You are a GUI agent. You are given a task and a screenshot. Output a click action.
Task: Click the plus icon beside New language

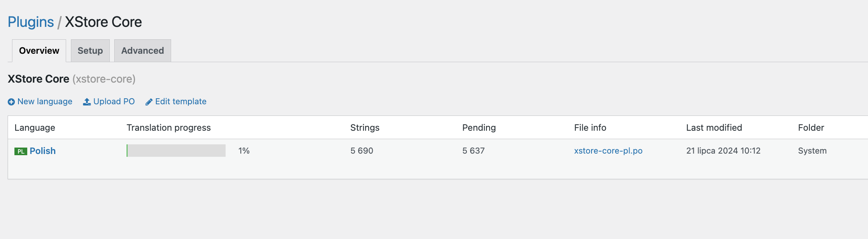point(11,102)
